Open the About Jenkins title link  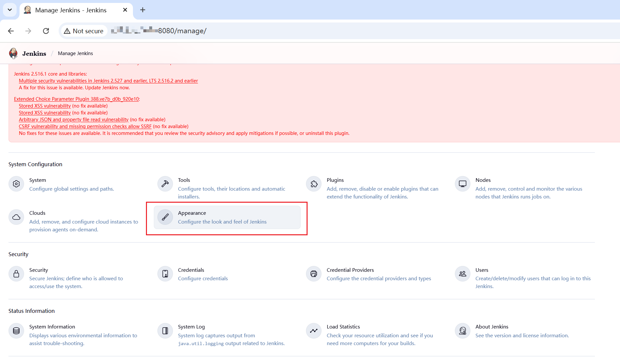pyautogui.click(x=492, y=327)
